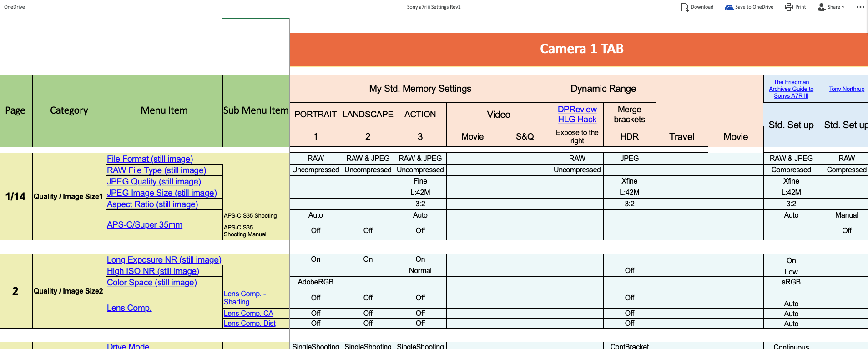Screen dimensions: 868x349
Task: Open Lens Comp. - Shading link
Action: [x=244, y=298]
